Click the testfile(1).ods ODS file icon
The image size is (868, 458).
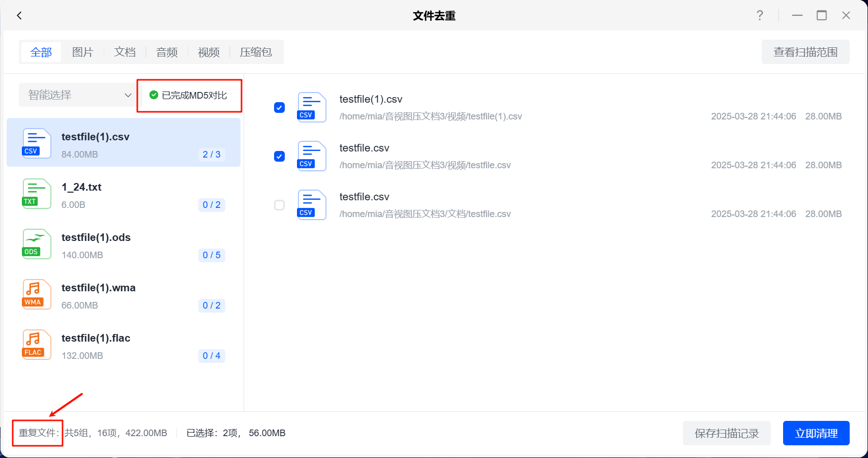37,244
